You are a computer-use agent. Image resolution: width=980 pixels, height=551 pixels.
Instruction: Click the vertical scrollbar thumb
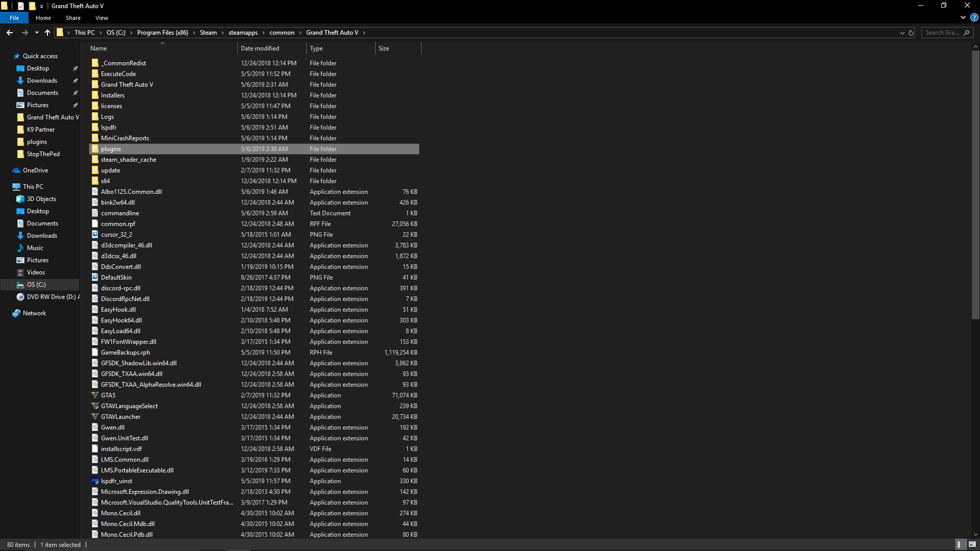click(x=975, y=184)
